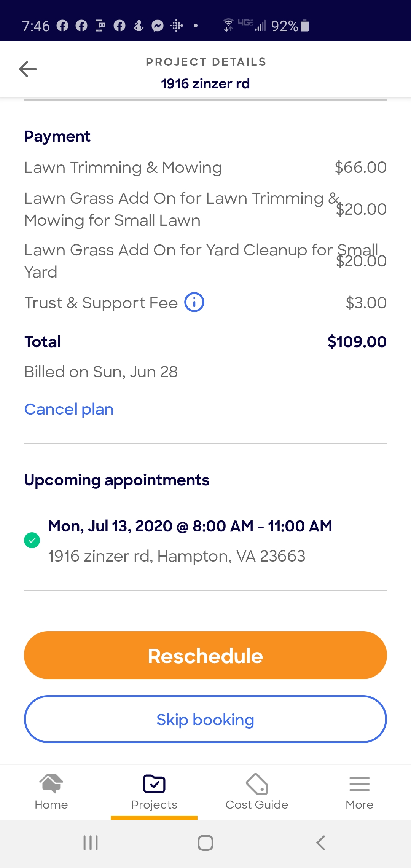
Task: Tap the green appointment confirmed checkmark
Action: (x=32, y=540)
